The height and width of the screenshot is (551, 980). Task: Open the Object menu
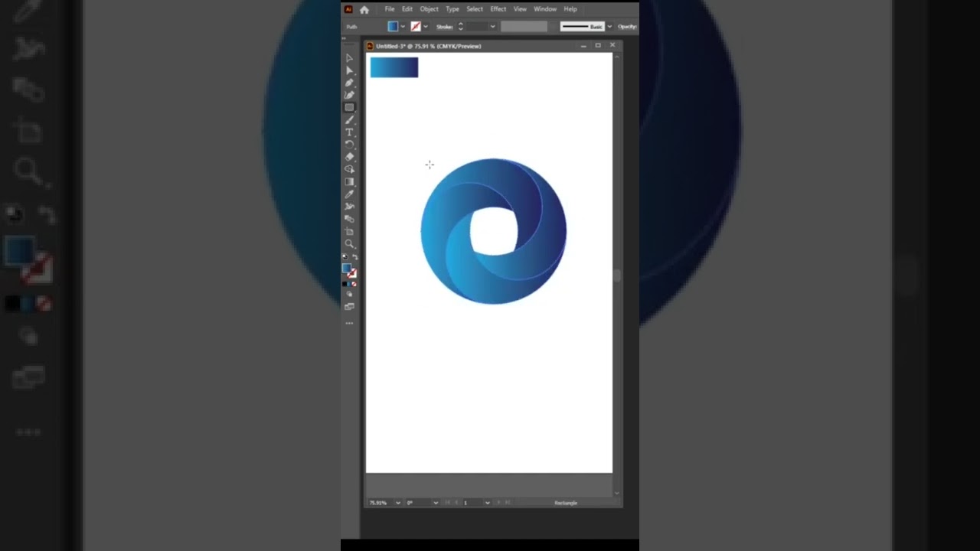tap(430, 9)
